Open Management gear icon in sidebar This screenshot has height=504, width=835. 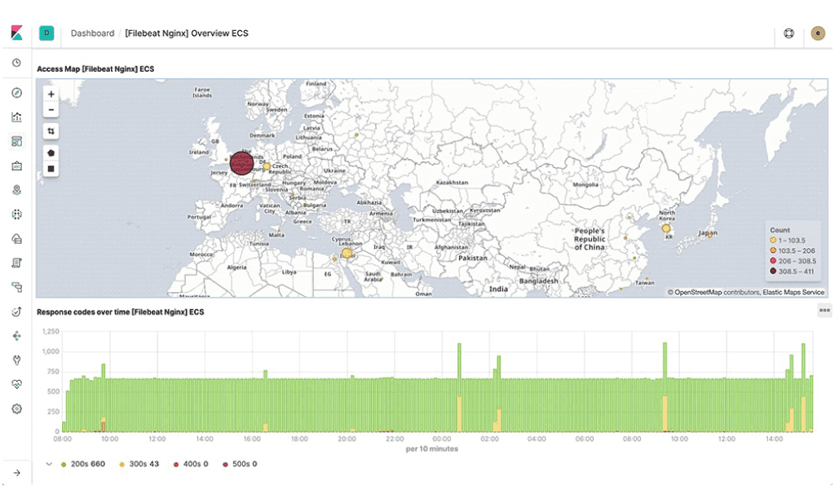pyautogui.click(x=16, y=409)
